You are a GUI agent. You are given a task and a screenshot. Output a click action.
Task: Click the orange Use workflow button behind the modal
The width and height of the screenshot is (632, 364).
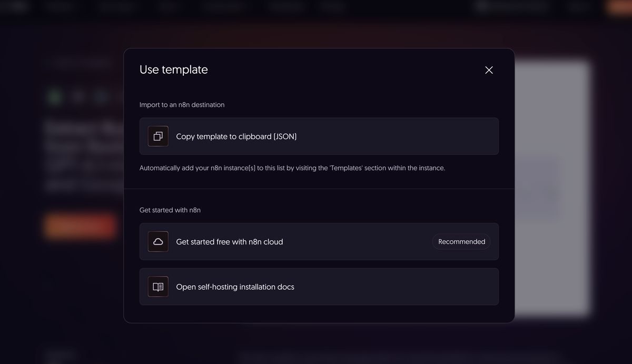pos(80,225)
